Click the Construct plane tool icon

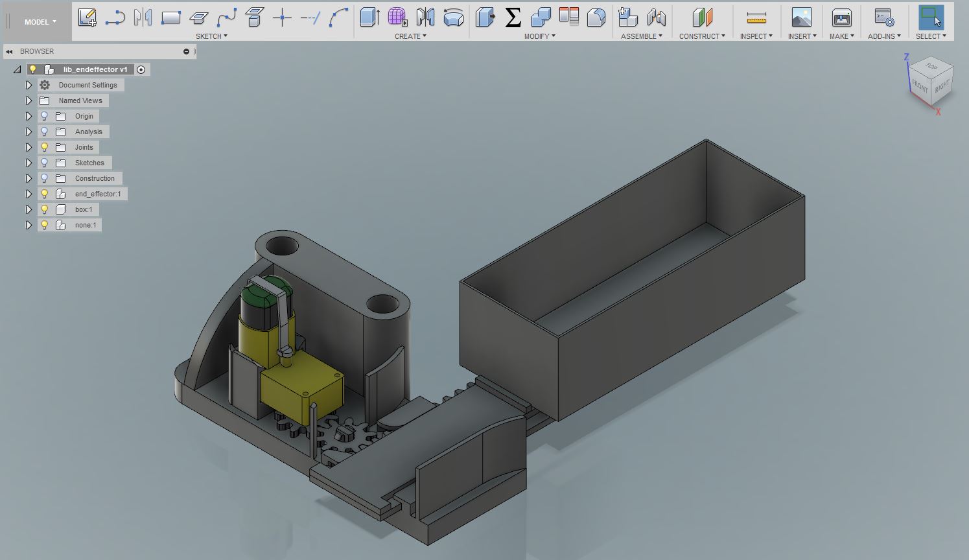click(702, 17)
